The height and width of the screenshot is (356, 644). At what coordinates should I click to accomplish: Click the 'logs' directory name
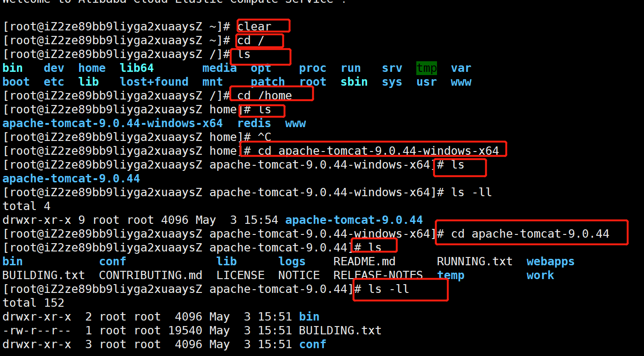click(x=292, y=262)
